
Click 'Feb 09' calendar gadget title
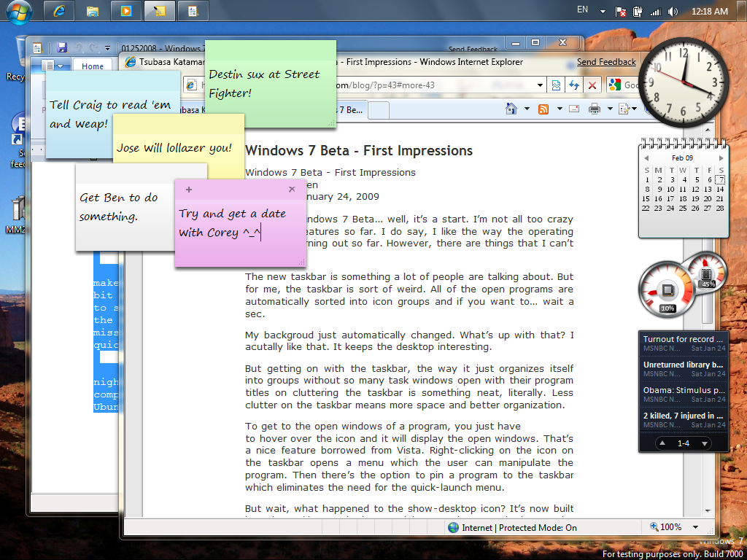tap(682, 158)
